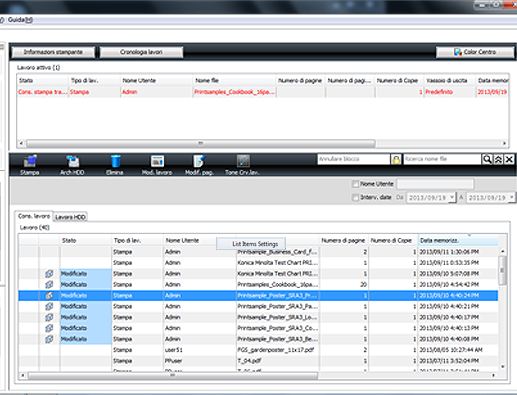Sort lower list by Numero di pagine
This screenshot has height=395, width=517.
[x=343, y=240]
